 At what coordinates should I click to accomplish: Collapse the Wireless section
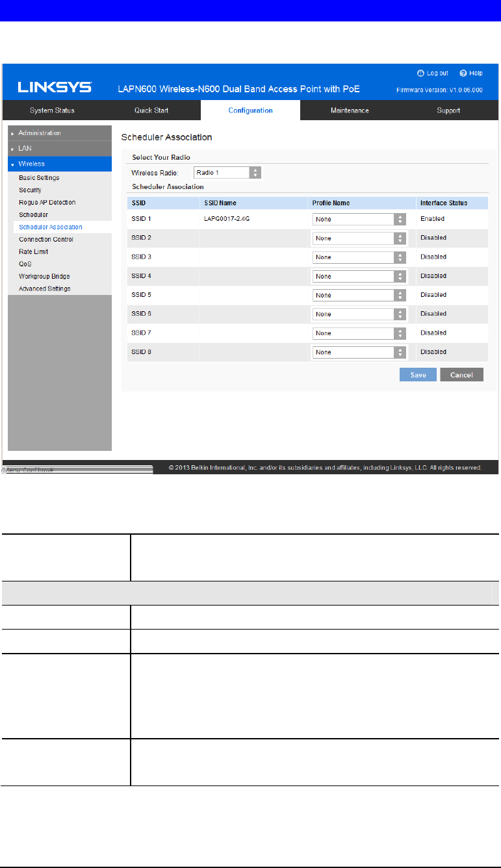pos(60,164)
